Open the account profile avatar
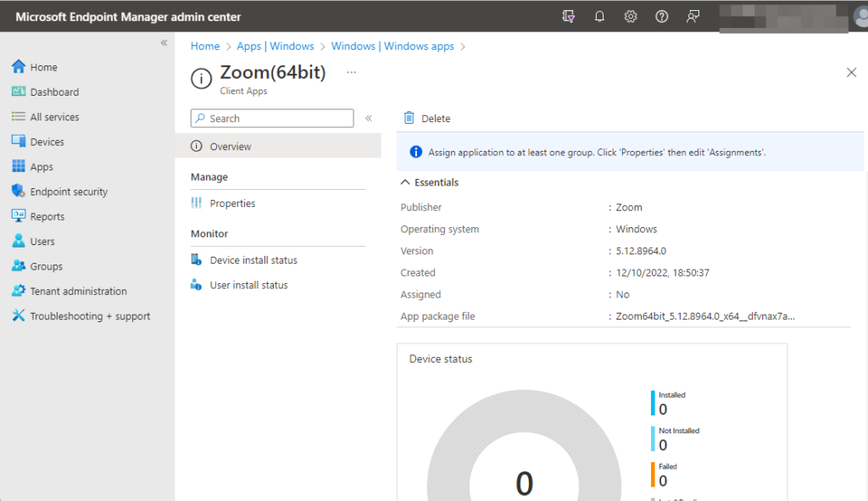This screenshot has height=501, width=868. click(861, 17)
